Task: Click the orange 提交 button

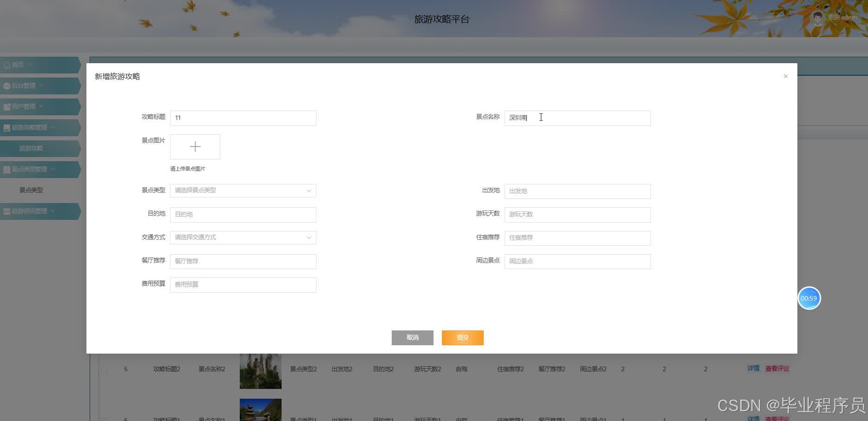Action: click(x=463, y=338)
